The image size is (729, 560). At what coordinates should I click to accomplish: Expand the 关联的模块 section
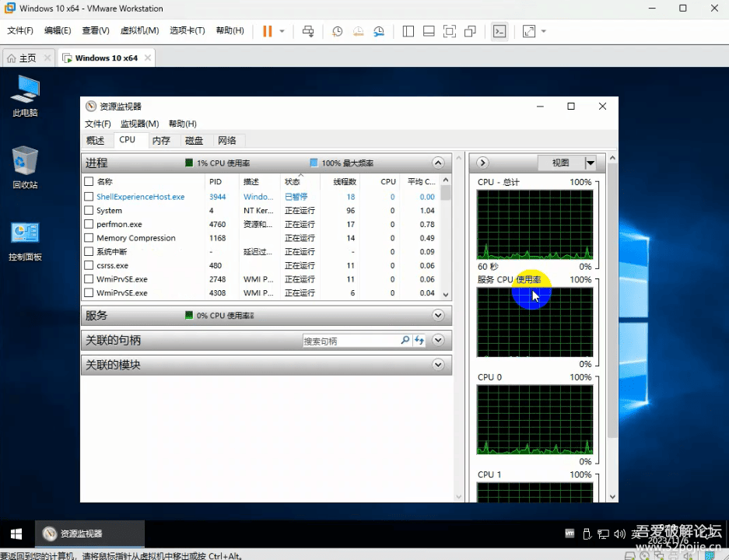click(x=437, y=364)
